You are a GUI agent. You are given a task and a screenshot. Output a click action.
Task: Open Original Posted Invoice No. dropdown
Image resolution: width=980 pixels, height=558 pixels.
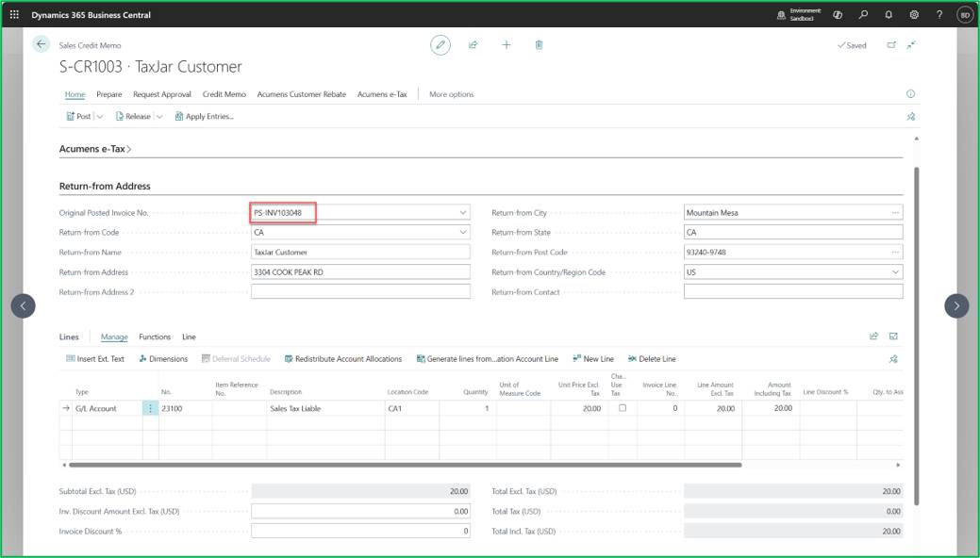[463, 212]
